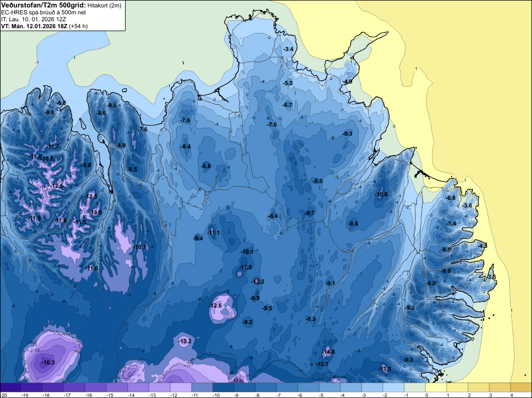The image size is (532, 398).
Task: Click the -16.3 temperature value on the map
Action: 48,362
